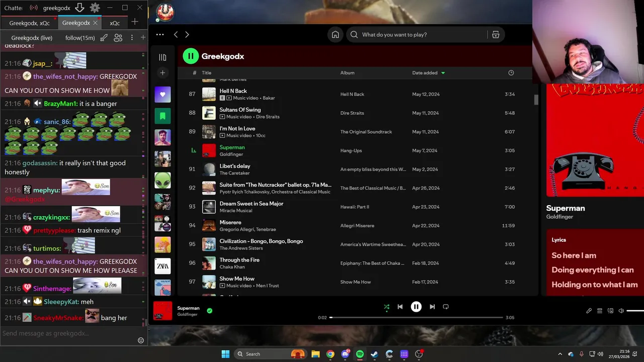This screenshot has height=362, width=644.
Task: Click the Superman title in now-playing panel
Action: click(x=566, y=208)
